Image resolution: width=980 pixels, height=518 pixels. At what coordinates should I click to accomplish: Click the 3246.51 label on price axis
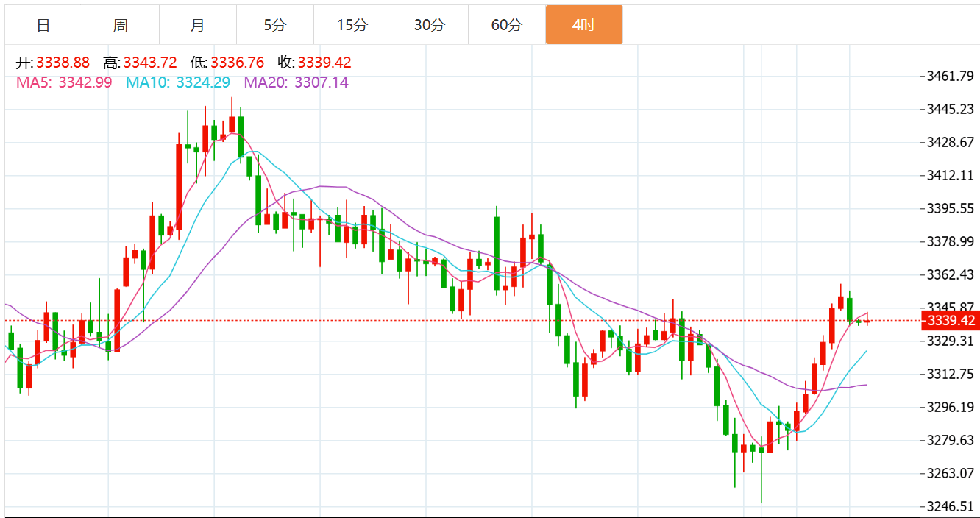pyautogui.click(x=951, y=506)
